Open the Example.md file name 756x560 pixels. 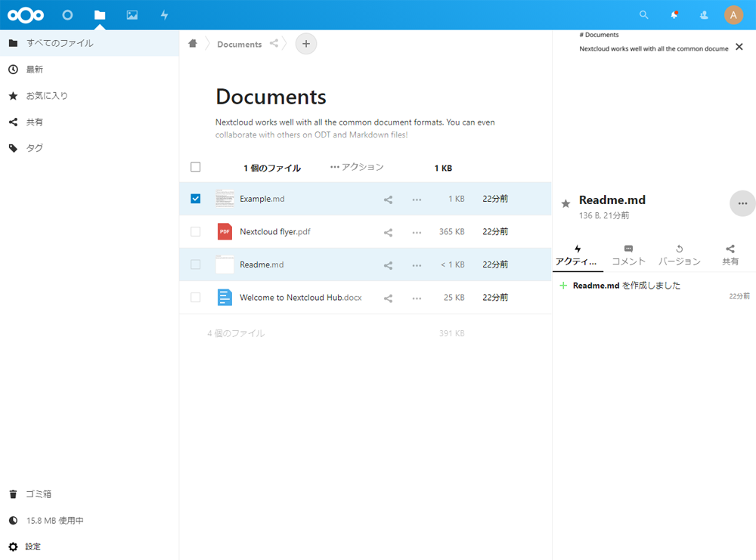pos(262,199)
